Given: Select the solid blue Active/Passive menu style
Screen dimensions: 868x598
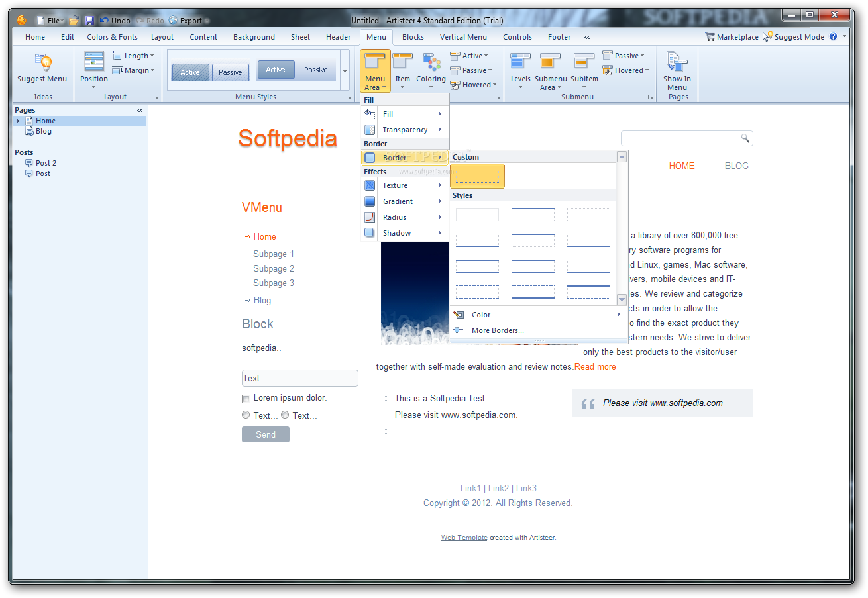Looking at the screenshot, I should pyautogui.click(x=296, y=70).
